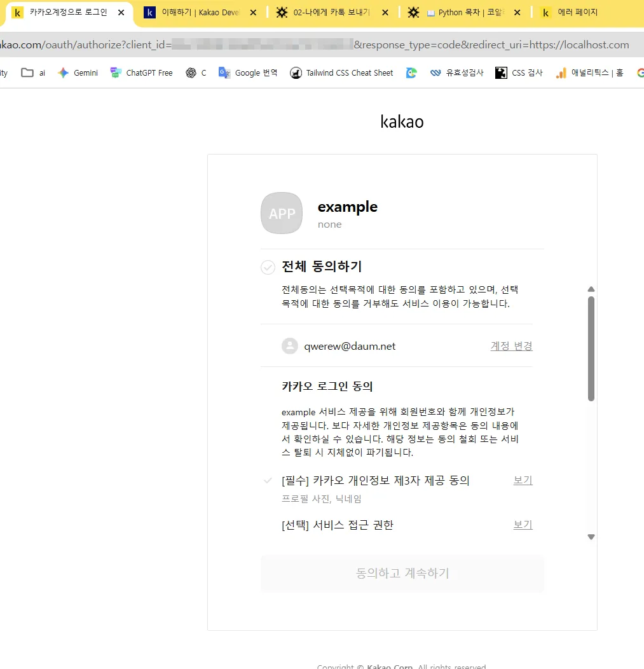Screen dimensions: 644x669
Task: Open the ChatGPT Free bookmark
Action: (x=141, y=73)
